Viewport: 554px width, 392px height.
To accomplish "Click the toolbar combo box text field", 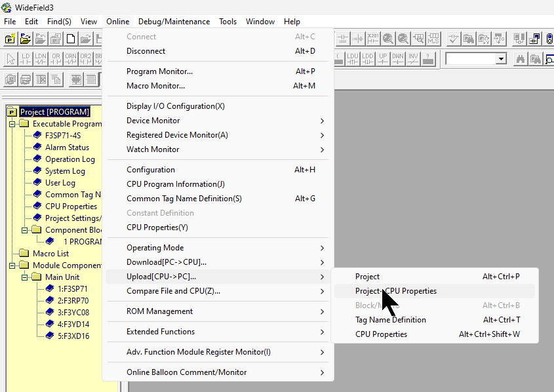I will coord(470,59).
